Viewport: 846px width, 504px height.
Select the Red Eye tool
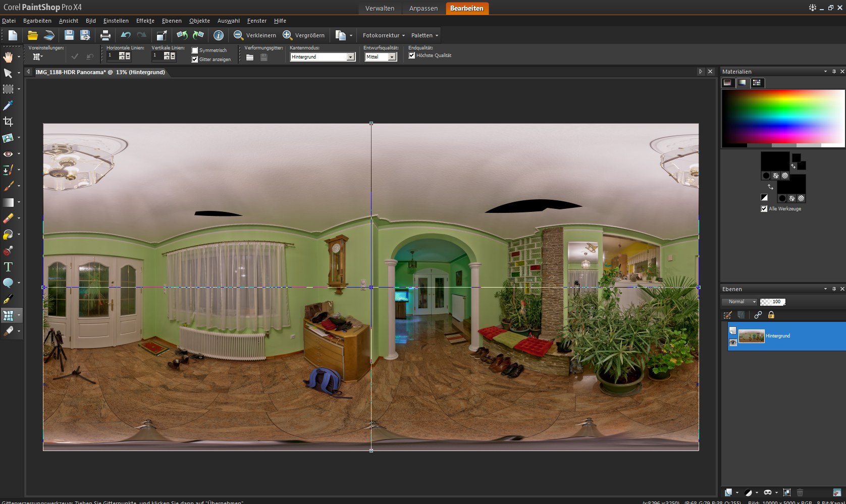tap(8, 154)
